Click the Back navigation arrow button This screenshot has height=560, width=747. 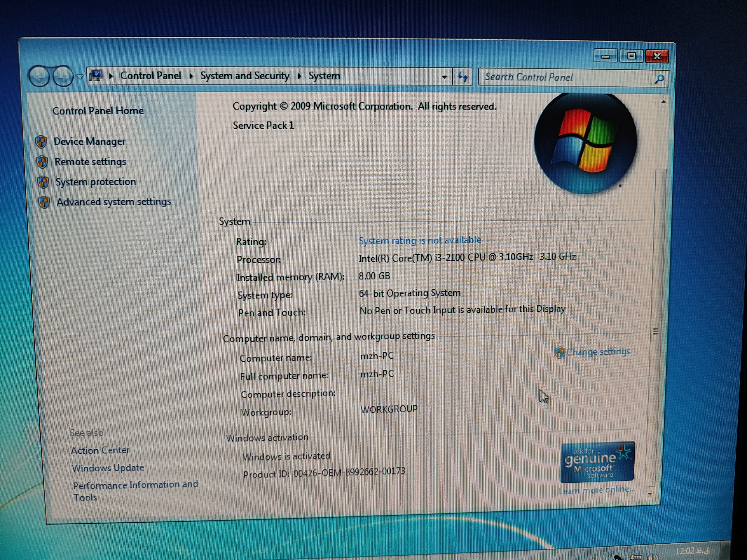coord(39,76)
